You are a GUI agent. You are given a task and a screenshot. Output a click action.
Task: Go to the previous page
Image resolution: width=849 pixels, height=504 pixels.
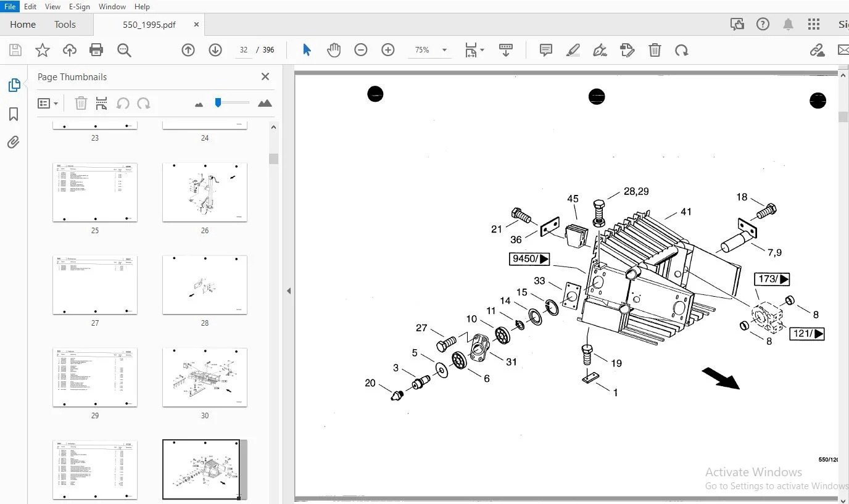pyautogui.click(x=188, y=50)
